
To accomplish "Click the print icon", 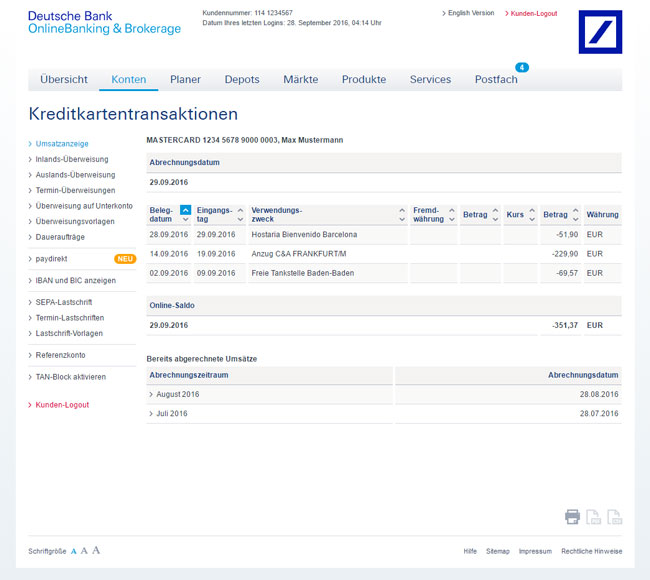I will click(x=572, y=517).
